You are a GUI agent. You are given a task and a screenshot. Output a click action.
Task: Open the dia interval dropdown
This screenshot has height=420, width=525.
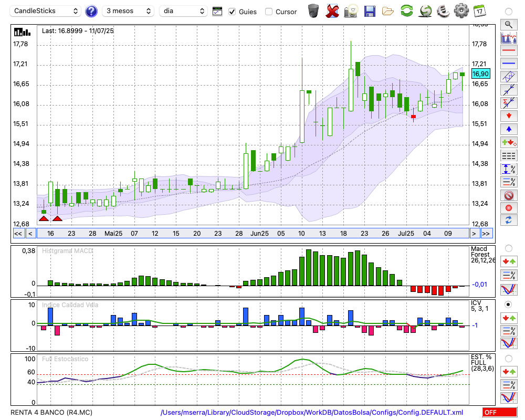click(x=183, y=11)
